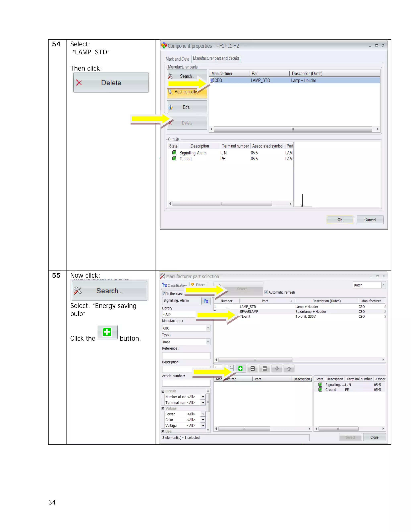This screenshot has height=532, width=411.
Task: Select the SPAARLAMP part row
Action: (299, 312)
